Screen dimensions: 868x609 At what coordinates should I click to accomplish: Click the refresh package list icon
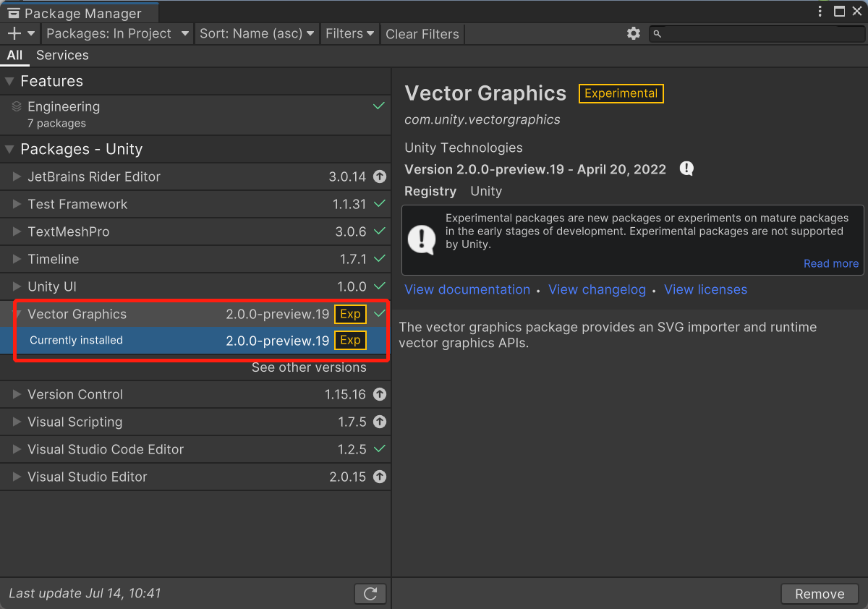[370, 594]
